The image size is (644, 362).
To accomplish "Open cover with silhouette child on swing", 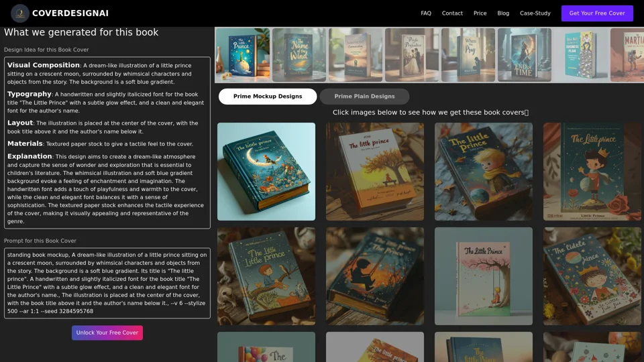I will pyautogui.click(x=375, y=276).
